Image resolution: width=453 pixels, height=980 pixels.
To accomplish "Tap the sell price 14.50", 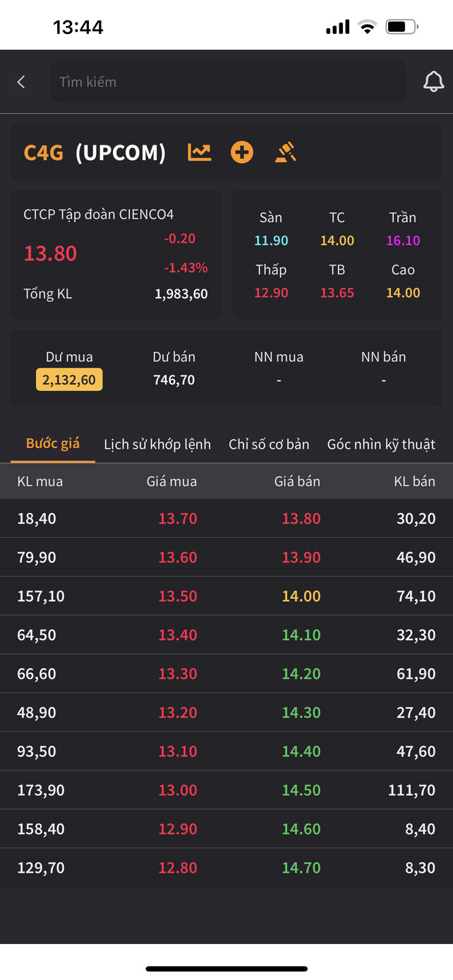I will click(301, 790).
